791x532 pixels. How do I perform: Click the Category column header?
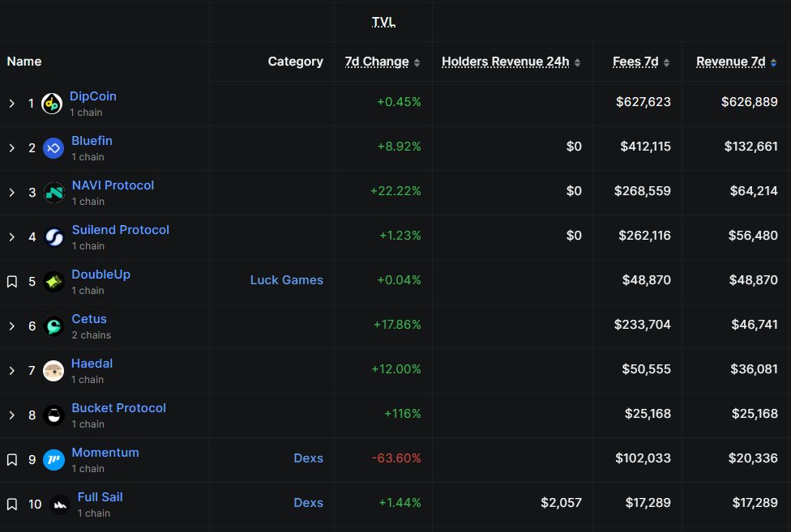(296, 62)
